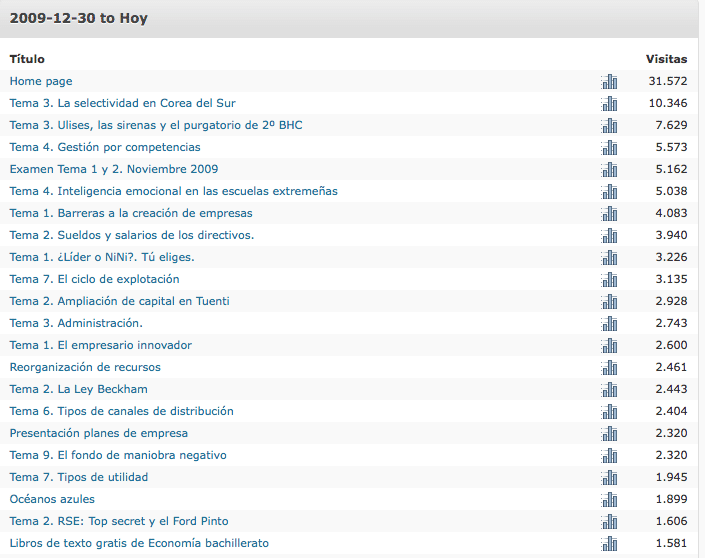View chart icon for Océanos azules row

[609, 499]
